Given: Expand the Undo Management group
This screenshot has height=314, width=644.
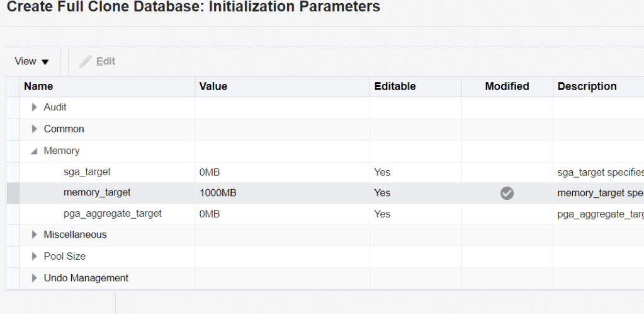Looking at the screenshot, I should click(x=35, y=278).
